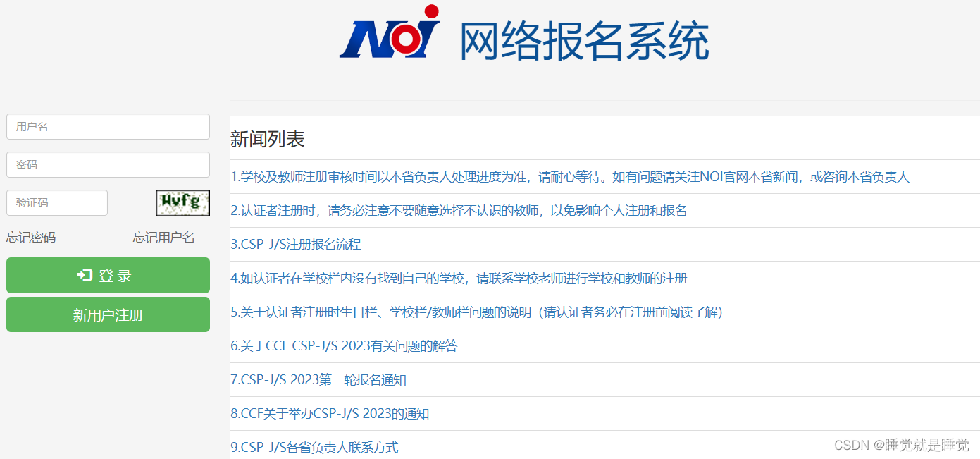Click the NOI logo at top
Viewport: 980px width, 459px height.
(x=390, y=32)
